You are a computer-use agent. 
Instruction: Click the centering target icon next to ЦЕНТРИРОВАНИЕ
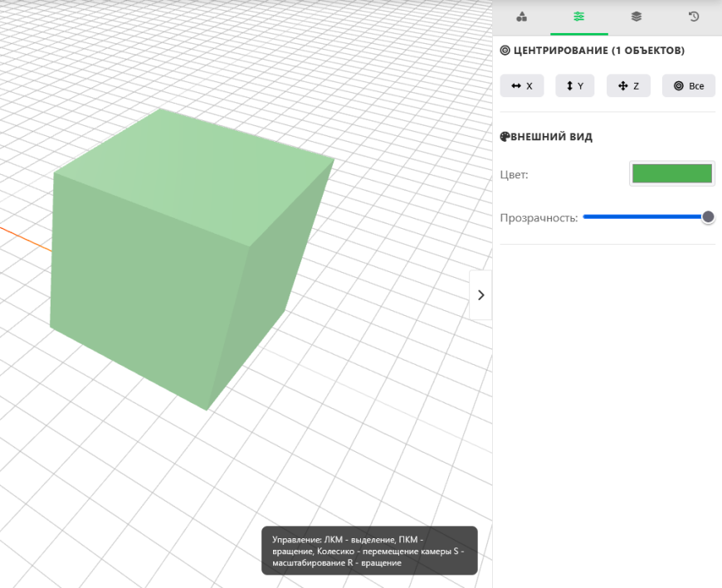[x=503, y=51]
